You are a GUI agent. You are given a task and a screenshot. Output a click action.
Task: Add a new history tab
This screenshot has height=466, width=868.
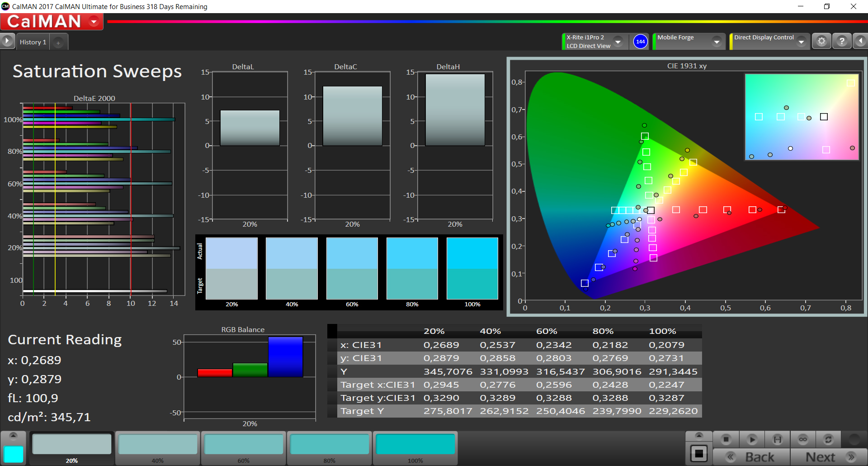(x=58, y=43)
